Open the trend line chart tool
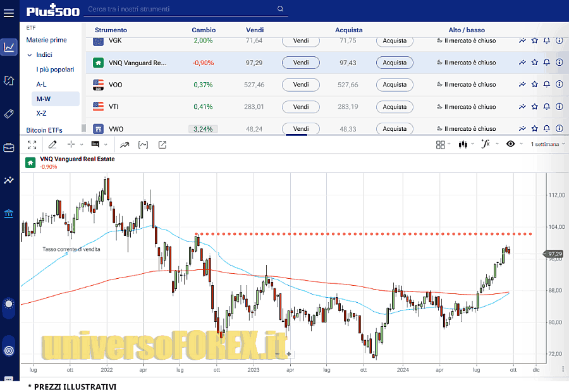This screenshot has width=569, height=392. click(x=125, y=145)
